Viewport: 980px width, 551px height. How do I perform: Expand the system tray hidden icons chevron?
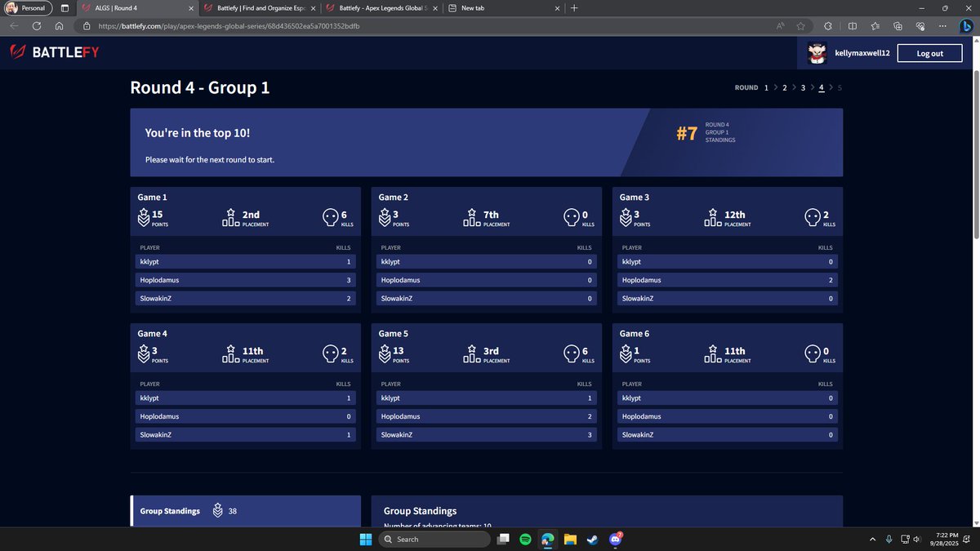[x=872, y=539]
